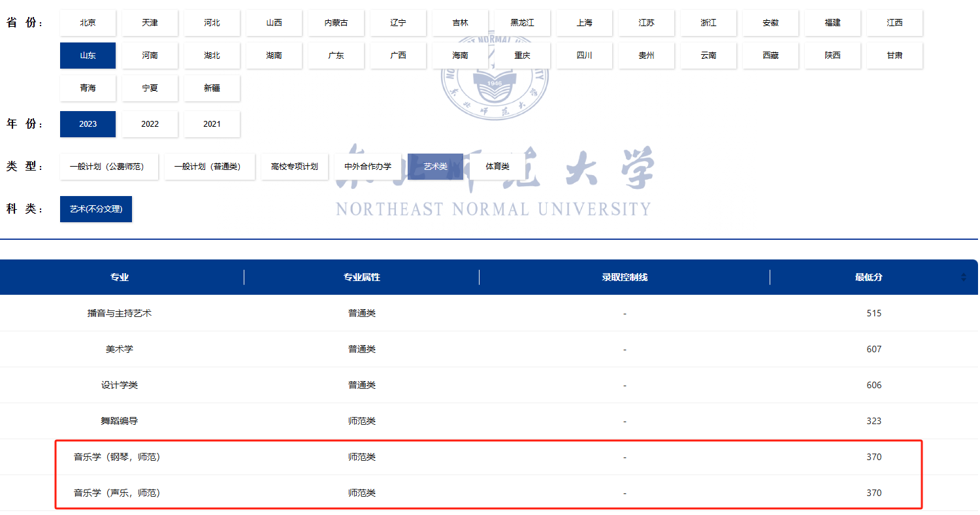Click the 专业 column header

120,277
